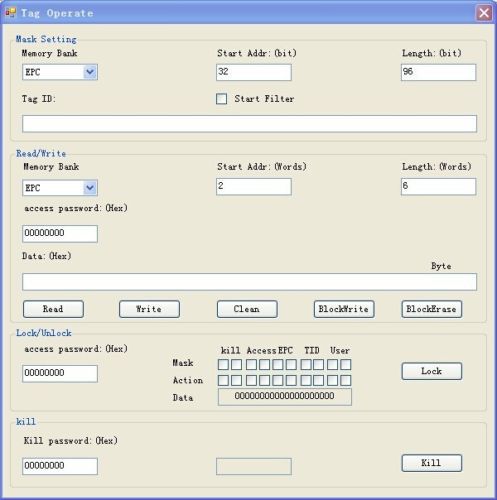Check the first kill Mask checkbox
The height and width of the screenshot is (500, 497).
[x=223, y=364]
